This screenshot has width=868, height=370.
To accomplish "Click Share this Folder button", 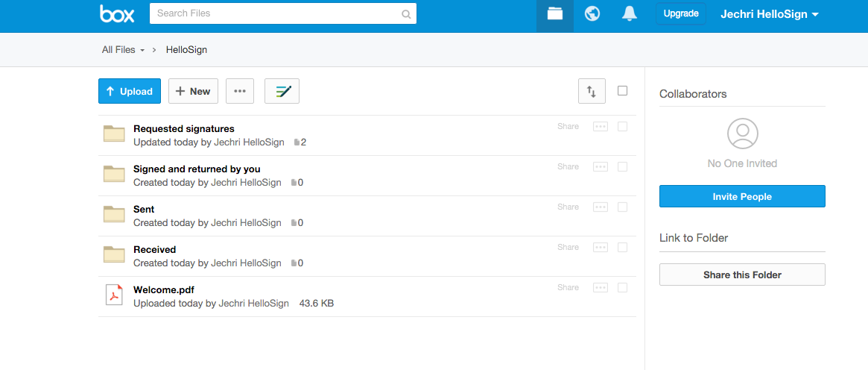I will click(x=742, y=275).
